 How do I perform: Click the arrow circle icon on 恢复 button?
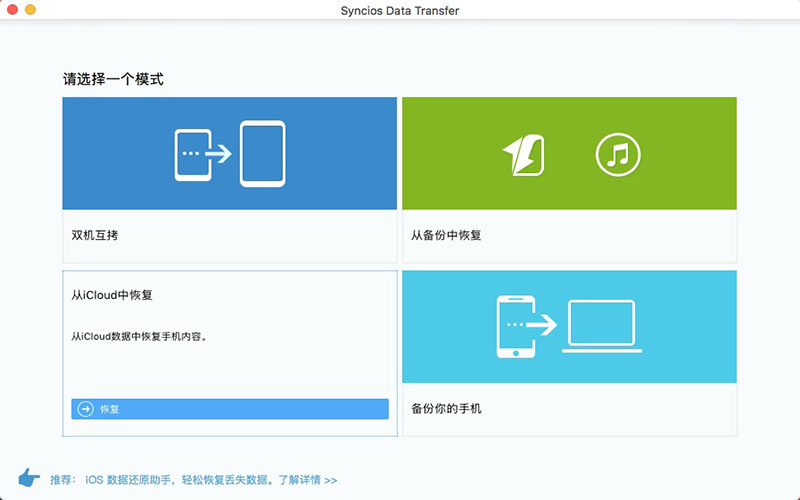pyautogui.click(x=85, y=409)
